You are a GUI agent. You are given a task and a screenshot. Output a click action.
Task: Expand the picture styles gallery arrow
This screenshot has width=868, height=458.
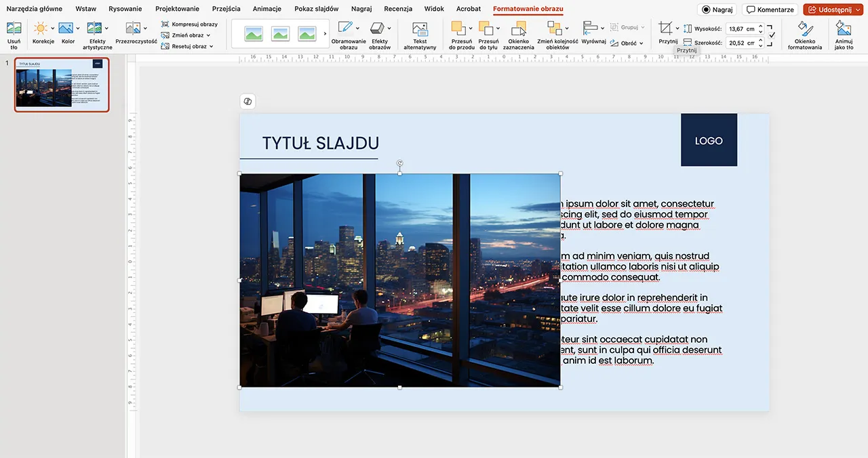coord(325,34)
